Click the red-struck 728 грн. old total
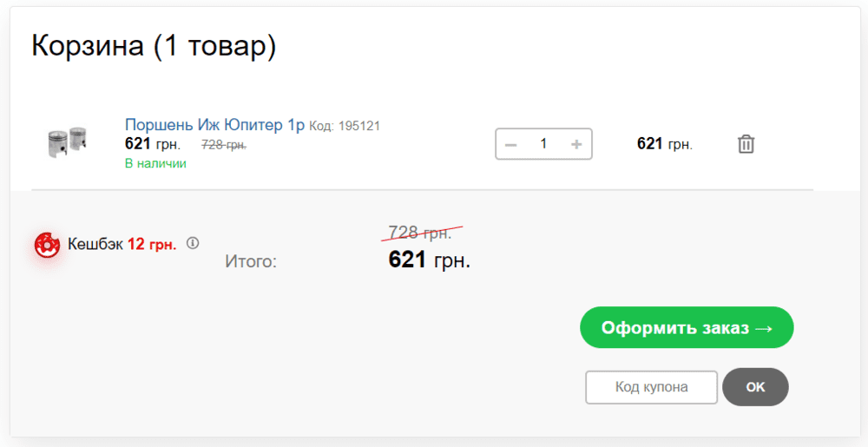 pos(420,233)
